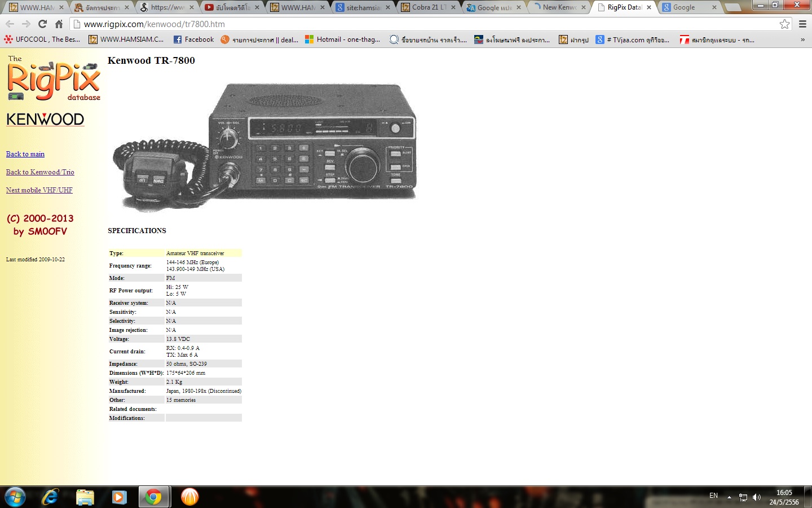Switch to the New Kenwood tab
The width and height of the screenshot is (812, 508).
pyautogui.click(x=559, y=7)
